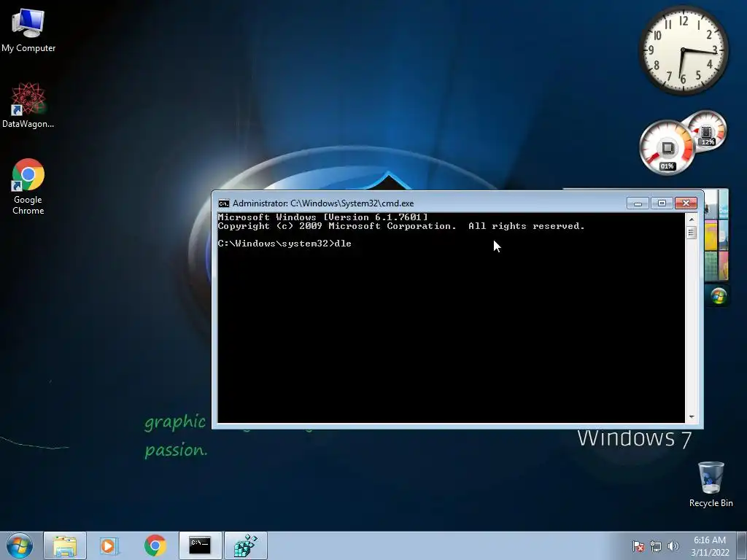Click the Show desktop button on the taskbar

742,545
